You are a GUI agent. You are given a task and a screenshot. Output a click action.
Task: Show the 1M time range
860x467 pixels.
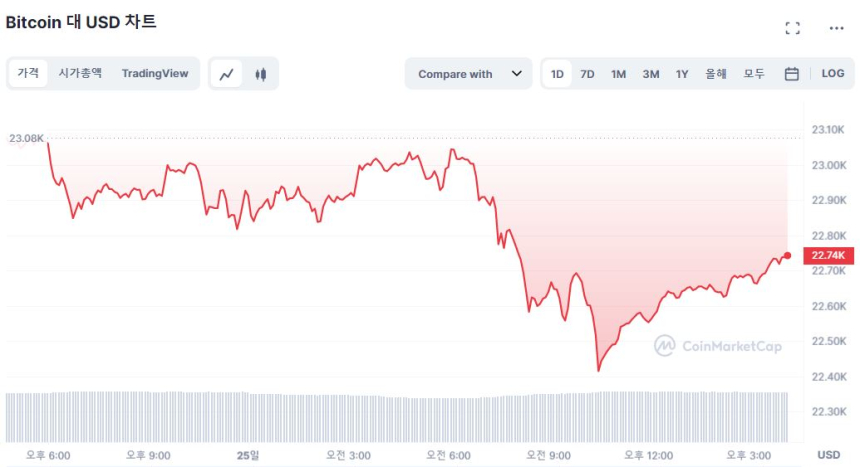pyautogui.click(x=618, y=74)
